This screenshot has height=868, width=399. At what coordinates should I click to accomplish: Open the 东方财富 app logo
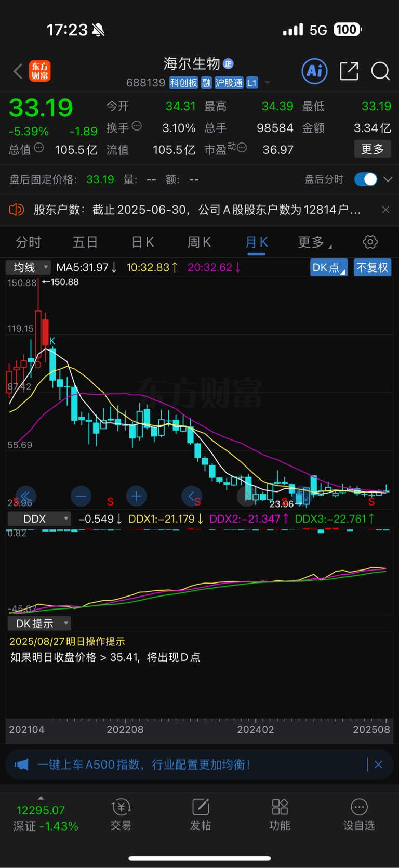tap(40, 71)
